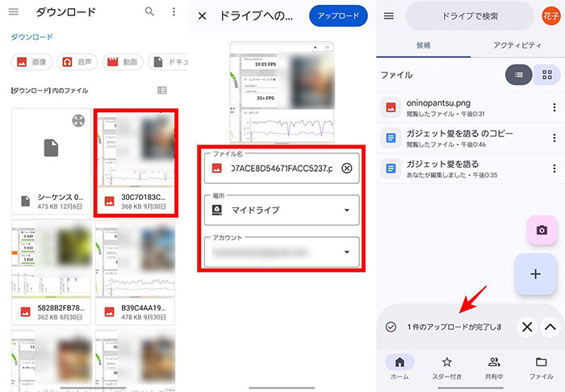Open more options for oninopantsu.png
Image resolution: width=565 pixels, height=392 pixels.
pyautogui.click(x=555, y=107)
